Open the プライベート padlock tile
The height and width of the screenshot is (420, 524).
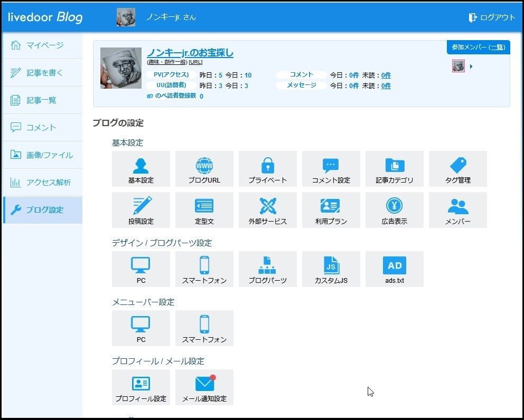coord(268,169)
